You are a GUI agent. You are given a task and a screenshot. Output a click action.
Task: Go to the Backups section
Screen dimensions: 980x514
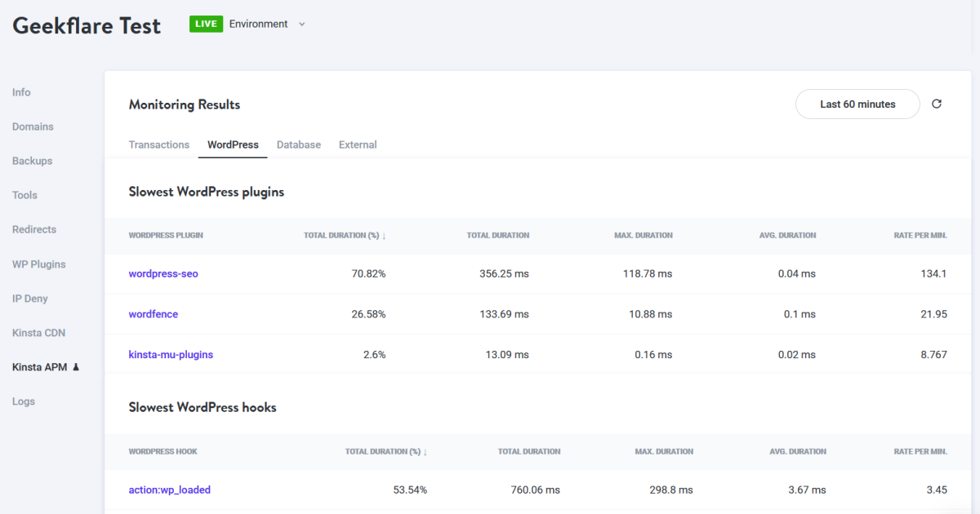32,161
